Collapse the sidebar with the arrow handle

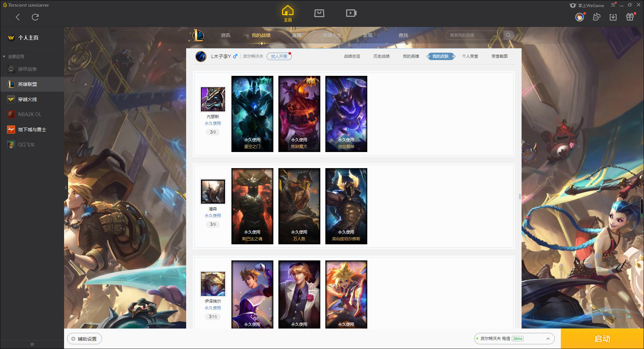coord(66,188)
